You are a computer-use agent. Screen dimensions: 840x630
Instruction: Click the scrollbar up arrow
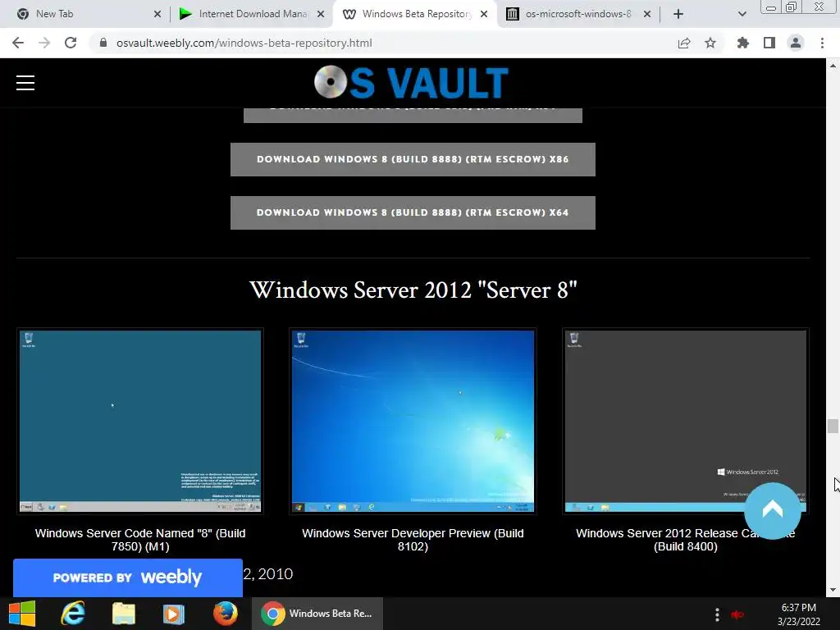(x=833, y=66)
